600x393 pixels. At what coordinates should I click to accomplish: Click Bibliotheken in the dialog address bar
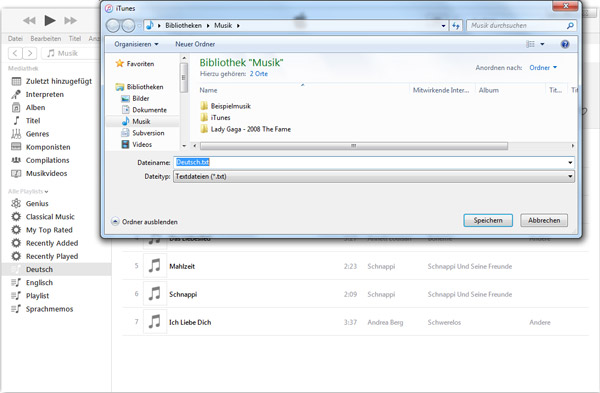pyautogui.click(x=183, y=26)
